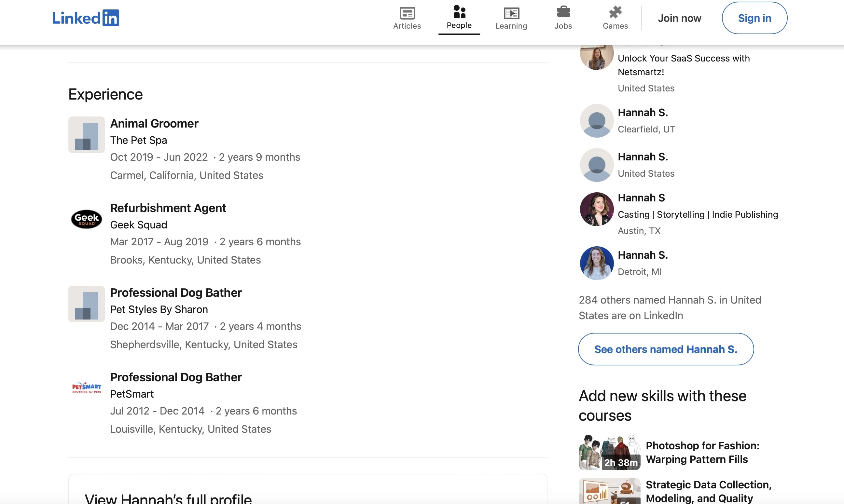Screen dimensions: 844x504
Task: Click View Hannah's full profile heading
Action: click(168, 498)
